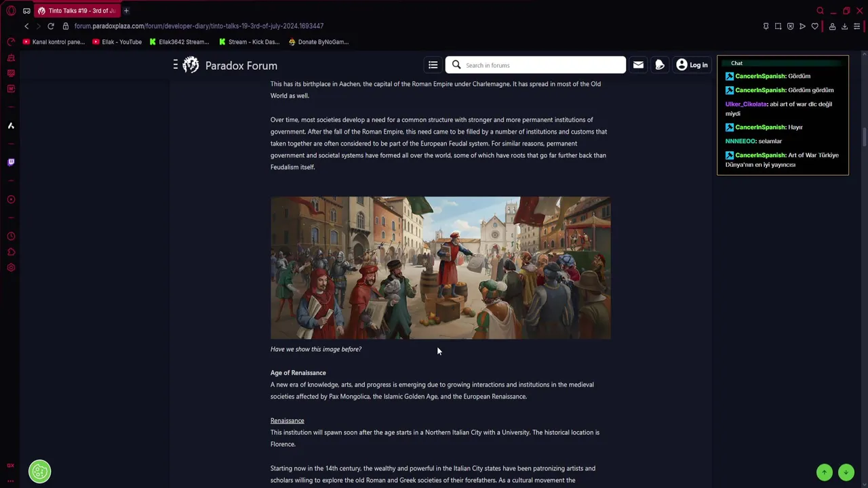This screenshot has width=868, height=488.
Task: Jump to bottom with down arrow button
Action: [846, 472]
